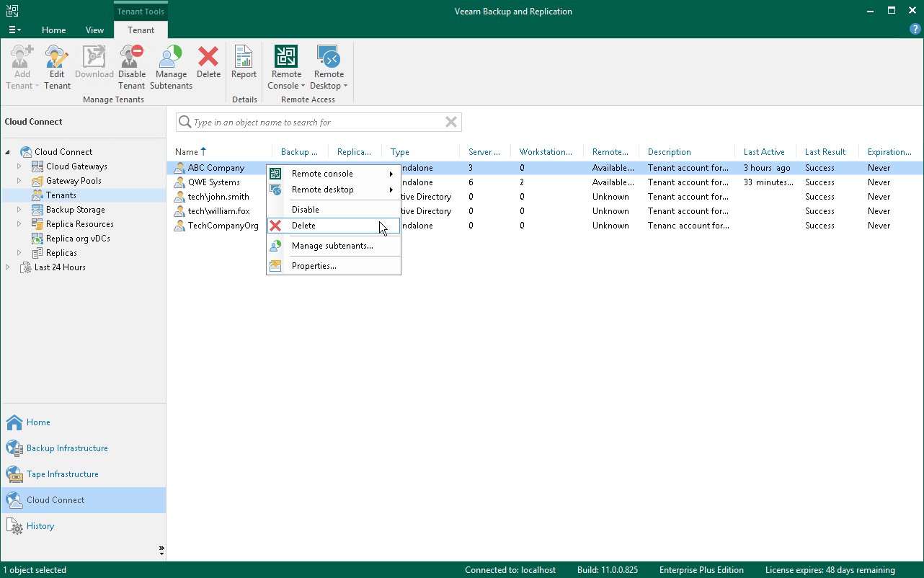Open Remote Desktop dropdown arrow in ribbon

pos(345,86)
